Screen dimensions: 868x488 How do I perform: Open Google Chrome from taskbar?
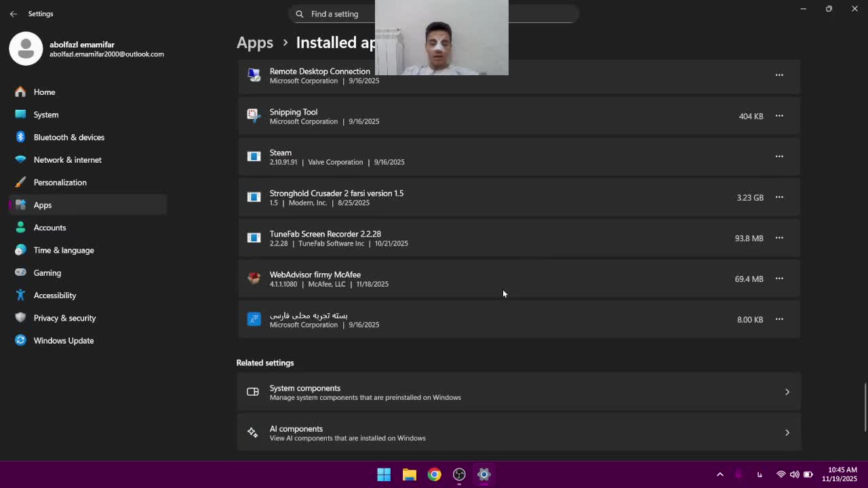pos(434,474)
